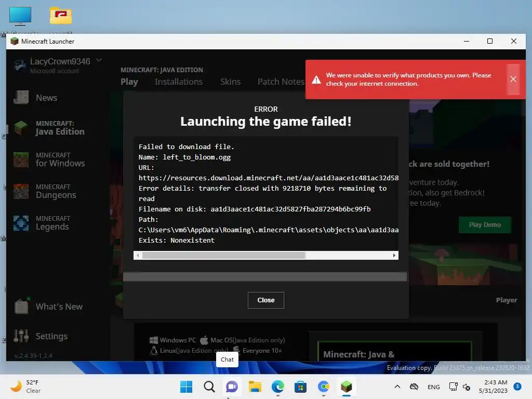
Task: Click the 'Everyone 10+' rating text
Action: coord(262,351)
